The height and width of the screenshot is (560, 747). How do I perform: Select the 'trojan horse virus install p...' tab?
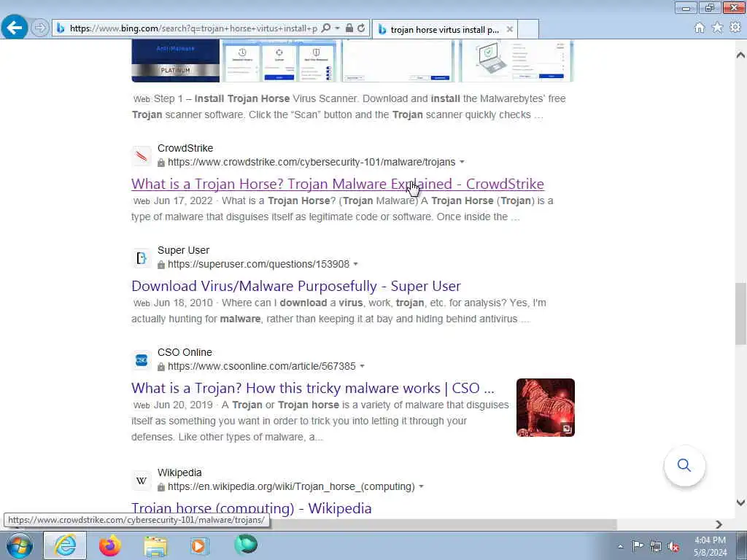coord(444,29)
